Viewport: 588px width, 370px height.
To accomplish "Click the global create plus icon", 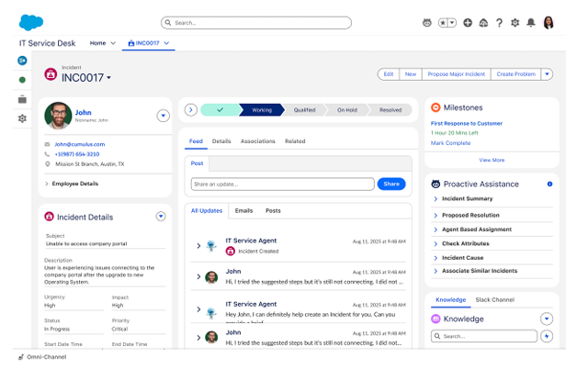I will point(468,22).
